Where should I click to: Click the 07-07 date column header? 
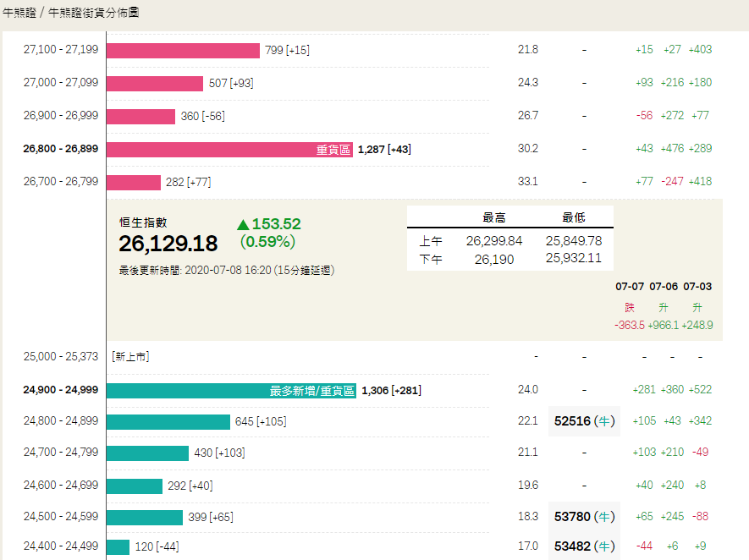click(630, 287)
